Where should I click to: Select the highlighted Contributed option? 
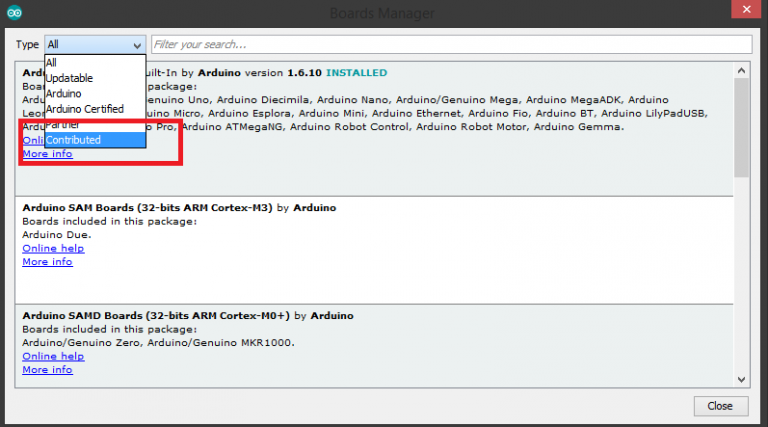73,140
